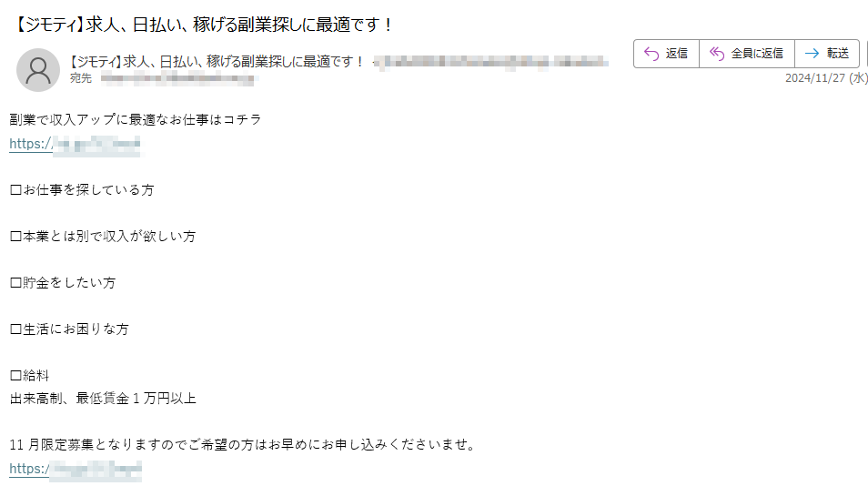Image resolution: width=868 pixels, height=486 pixels.
Task: Click the line 出来高制、最低賃金1万円以上
Action: 103,399
